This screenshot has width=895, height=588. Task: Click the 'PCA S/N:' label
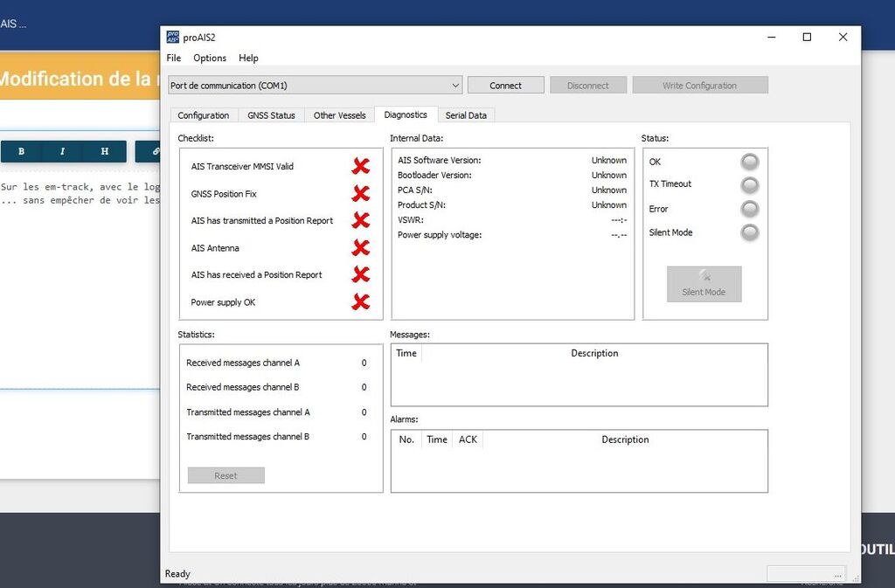[x=415, y=190]
